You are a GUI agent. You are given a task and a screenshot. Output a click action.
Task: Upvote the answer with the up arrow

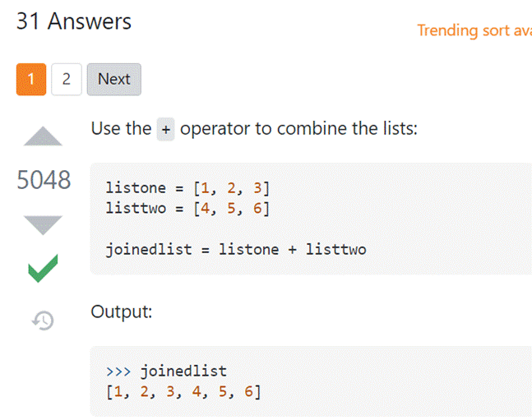[x=43, y=136]
